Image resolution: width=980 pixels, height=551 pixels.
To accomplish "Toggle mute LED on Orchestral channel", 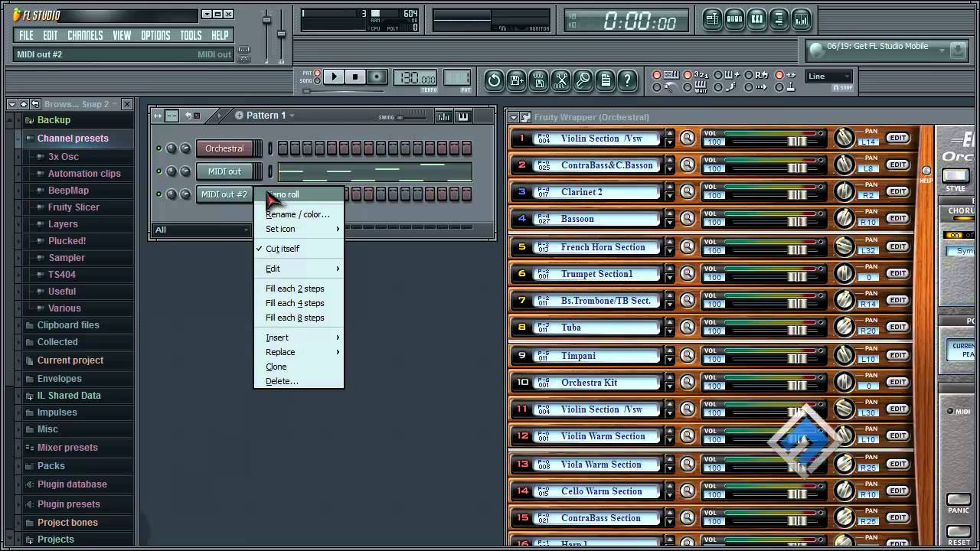I will pyautogui.click(x=159, y=148).
